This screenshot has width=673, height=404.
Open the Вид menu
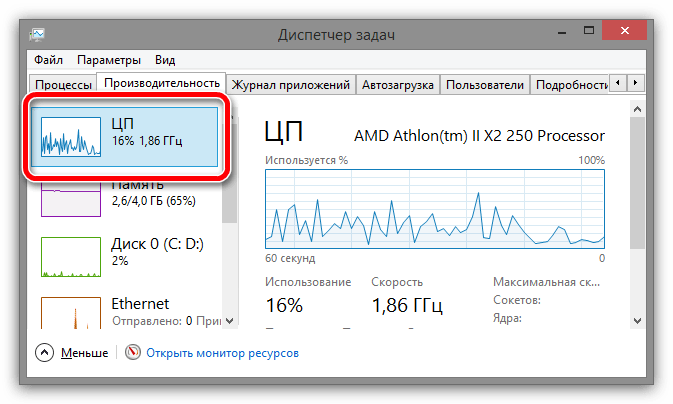[165, 60]
